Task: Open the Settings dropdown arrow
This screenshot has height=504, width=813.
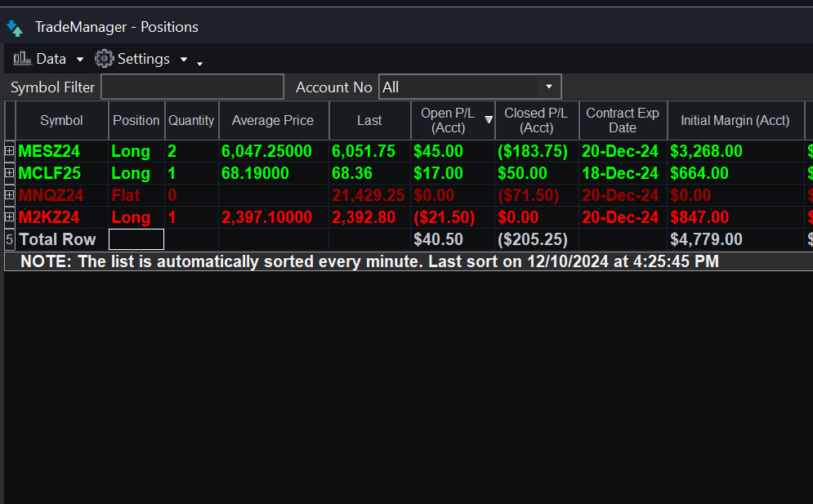Action: pyautogui.click(x=183, y=59)
